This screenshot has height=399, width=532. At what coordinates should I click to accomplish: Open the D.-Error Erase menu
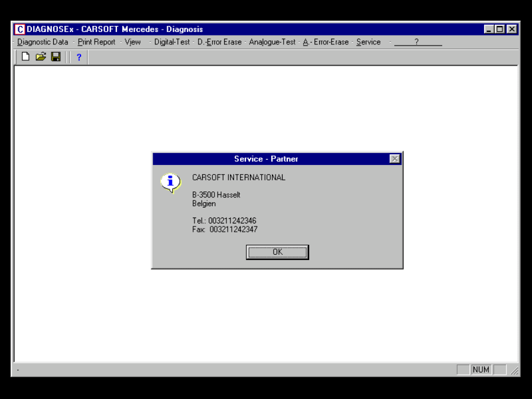[x=220, y=42]
